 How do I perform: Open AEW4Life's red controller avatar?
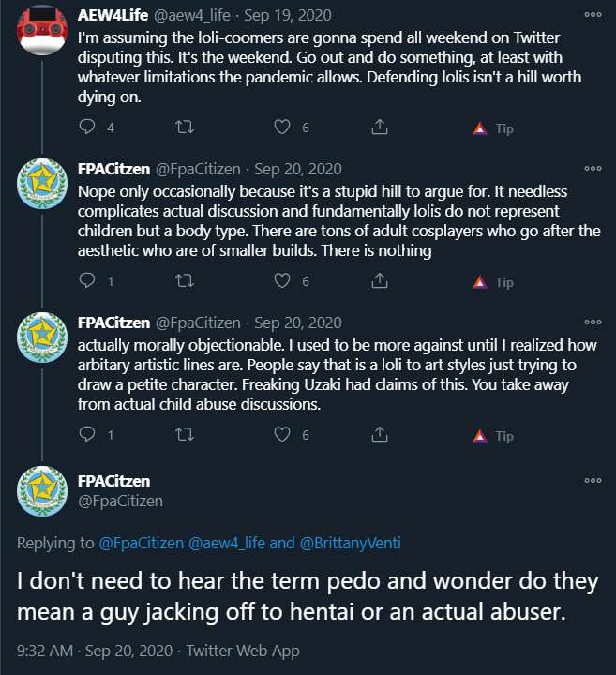42,30
